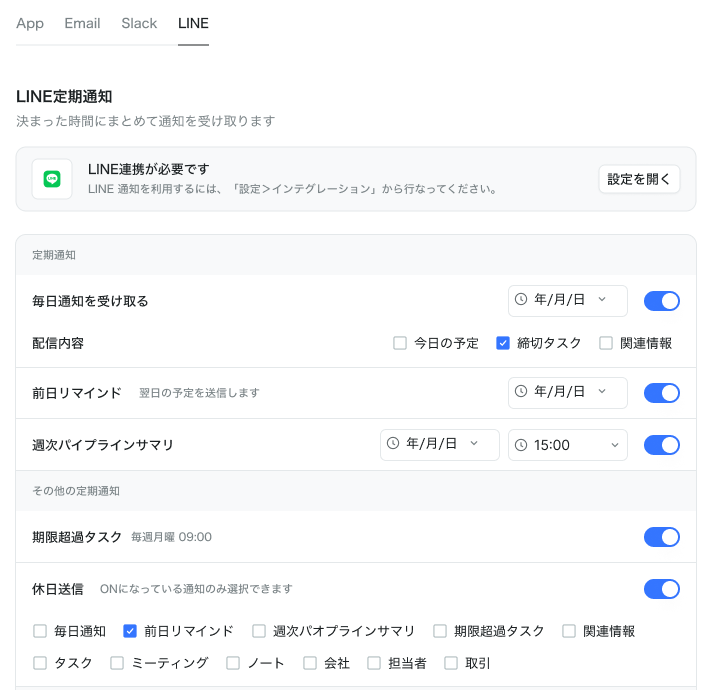This screenshot has width=710, height=690.
Task: Open the 前日リマインド time dropdown
Action: tap(567, 393)
